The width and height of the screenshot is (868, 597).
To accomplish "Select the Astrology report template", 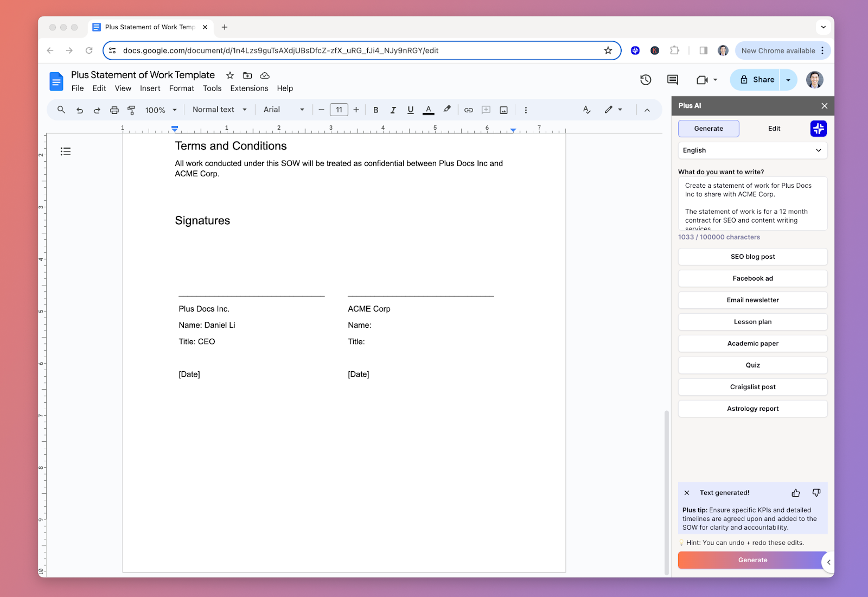I will (753, 409).
